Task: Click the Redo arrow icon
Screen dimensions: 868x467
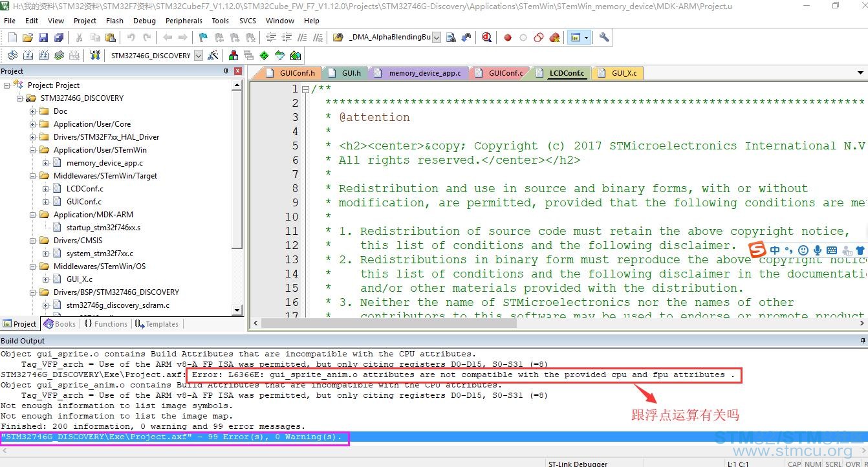Action: (x=147, y=38)
